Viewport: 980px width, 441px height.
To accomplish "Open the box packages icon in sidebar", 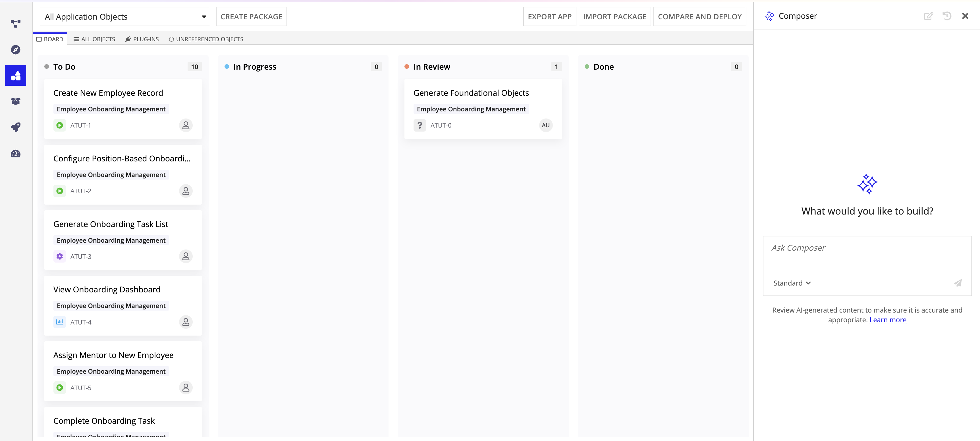I will click(16, 101).
